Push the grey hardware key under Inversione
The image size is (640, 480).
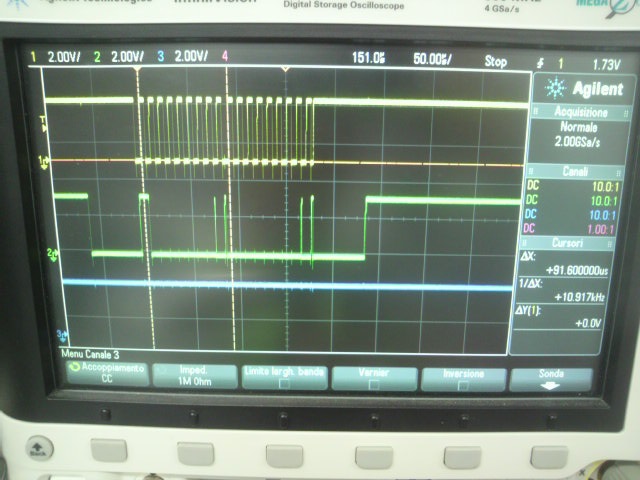[x=463, y=458]
